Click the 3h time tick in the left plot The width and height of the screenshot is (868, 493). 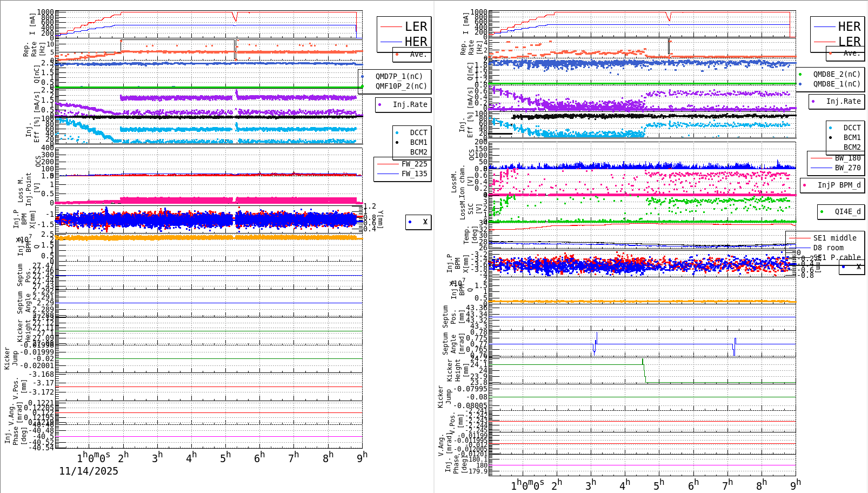(157, 457)
